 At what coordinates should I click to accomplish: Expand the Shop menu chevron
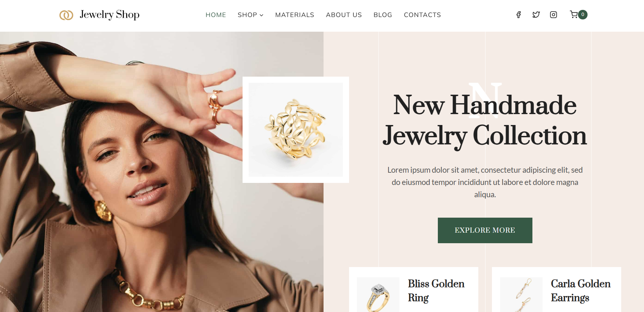click(x=262, y=15)
